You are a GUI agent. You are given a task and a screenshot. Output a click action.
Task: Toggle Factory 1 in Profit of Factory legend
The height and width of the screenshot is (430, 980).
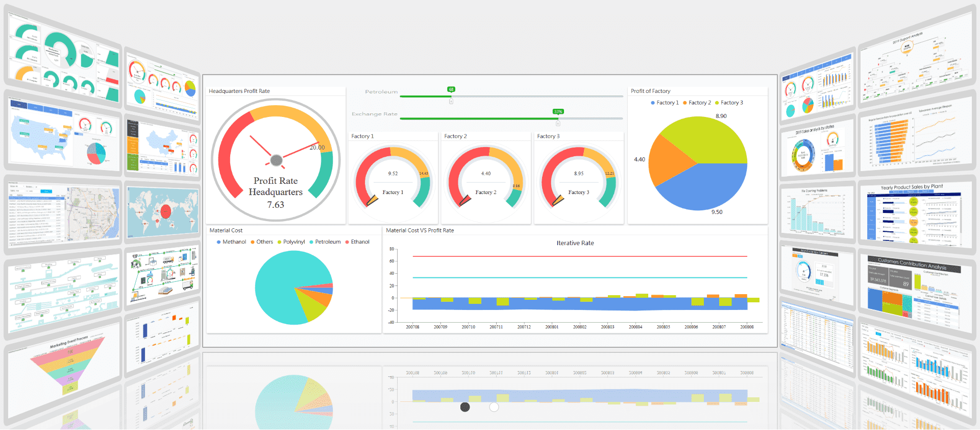tap(665, 103)
